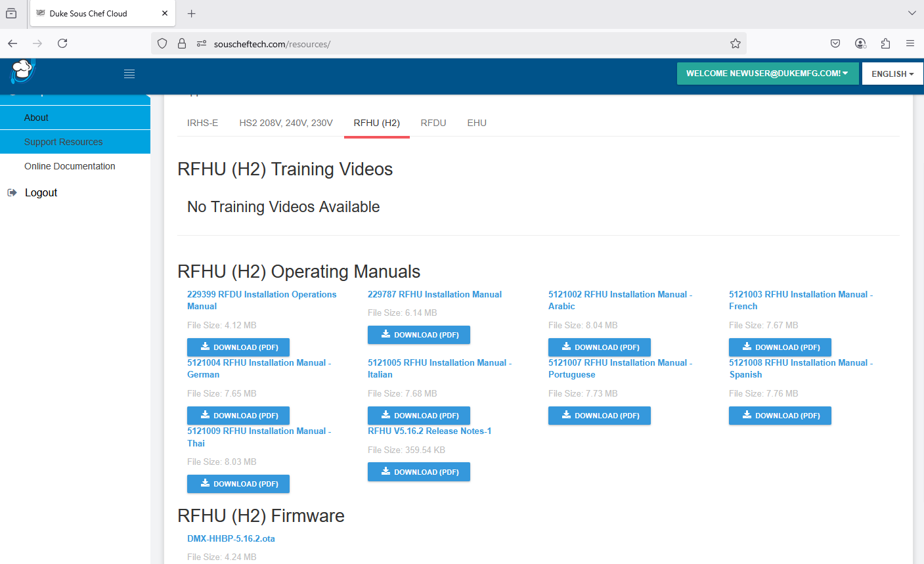The height and width of the screenshot is (564, 924).
Task: Reload the page with refresh icon
Action: click(62, 43)
